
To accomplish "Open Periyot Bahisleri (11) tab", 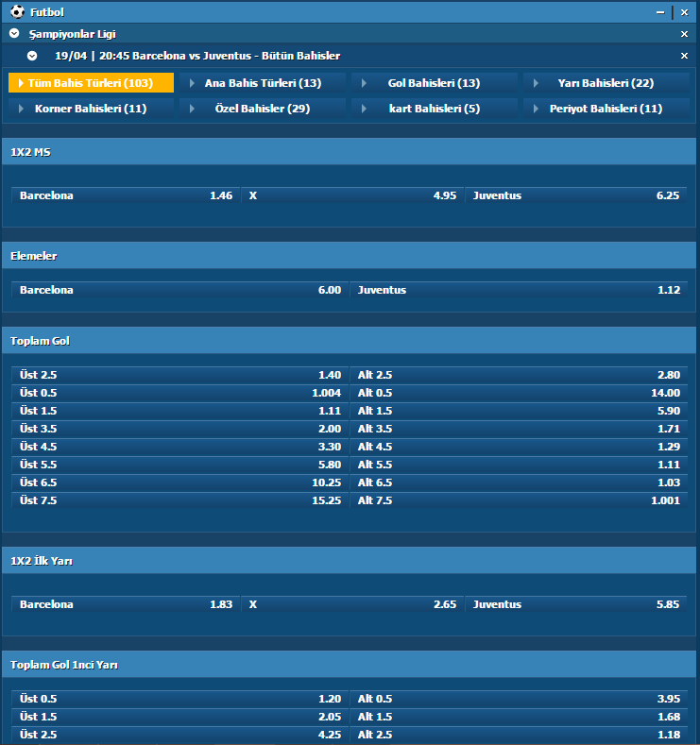I will (606, 109).
